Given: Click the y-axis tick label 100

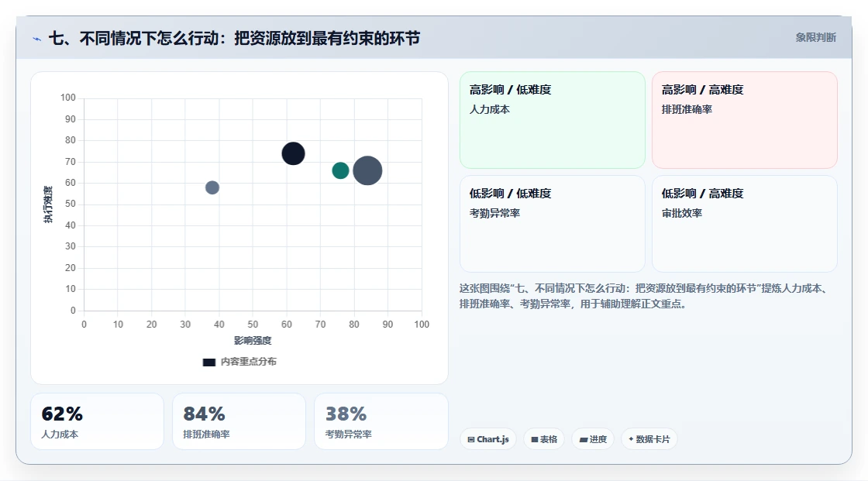Looking at the screenshot, I should click(x=68, y=98).
